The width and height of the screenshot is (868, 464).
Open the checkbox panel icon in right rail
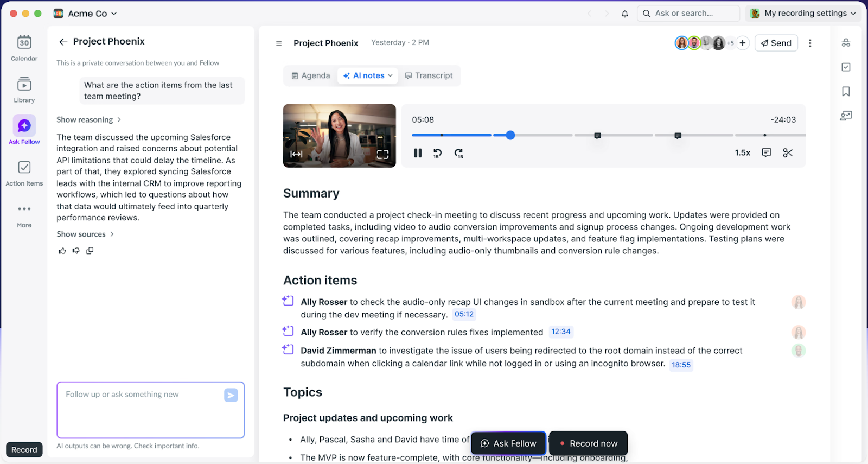[x=846, y=67]
